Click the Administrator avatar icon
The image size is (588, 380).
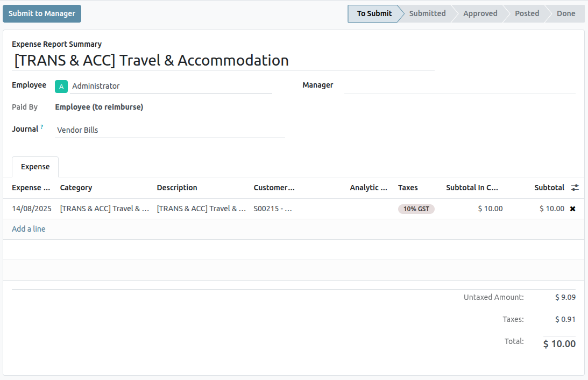(61, 86)
